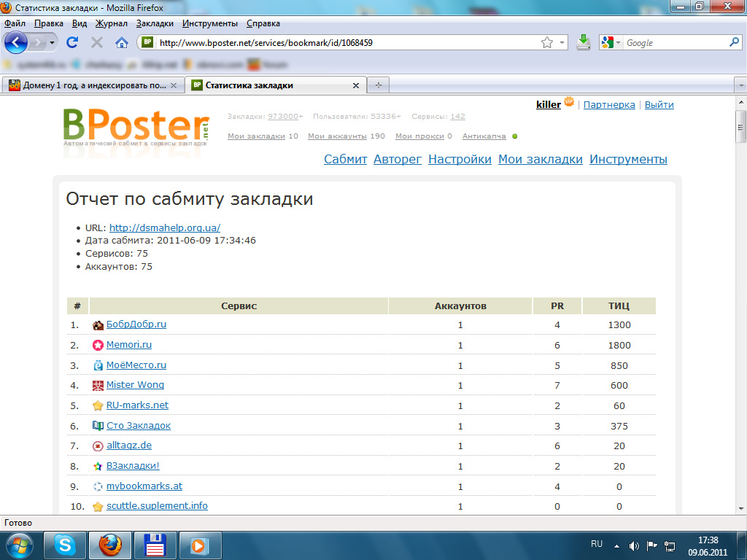Click the search magnifier icon

click(734, 42)
